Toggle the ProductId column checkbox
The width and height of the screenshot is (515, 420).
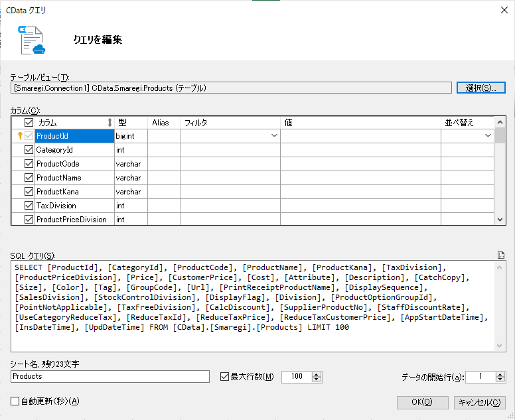point(29,135)
